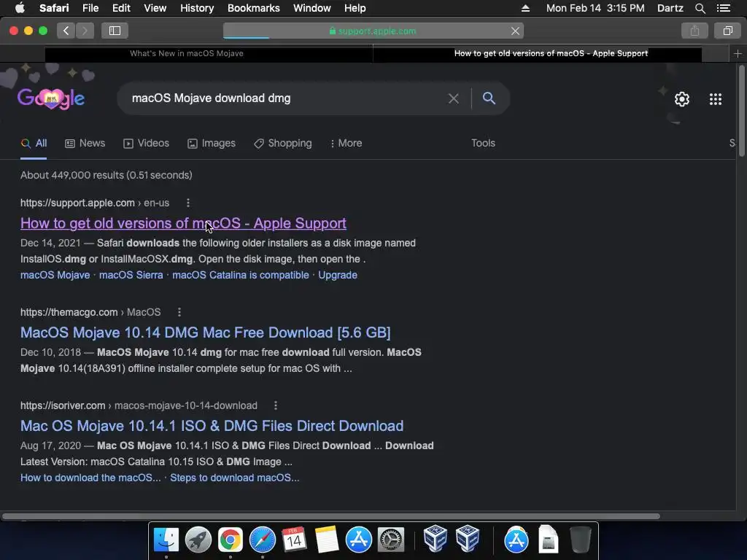Image resolution: width=747 pixels, height=560 pixels.
Task: Follow the macOS Sierra sitelink
Action: pyautogui.click(x=131, y=275)
